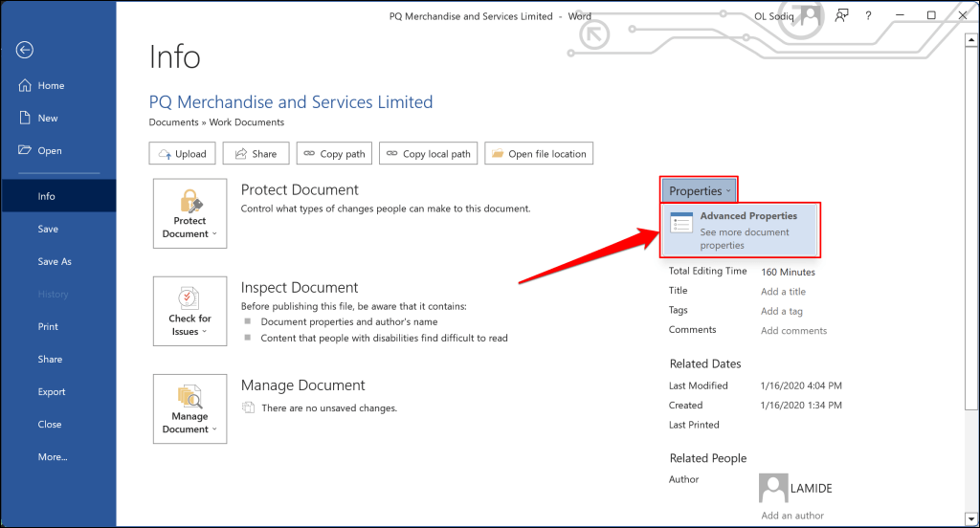This screenshot has height=528, width=980.
Task: Click the scrollbar up arrow
Action: pyautogui.click(x=971, y=40)
